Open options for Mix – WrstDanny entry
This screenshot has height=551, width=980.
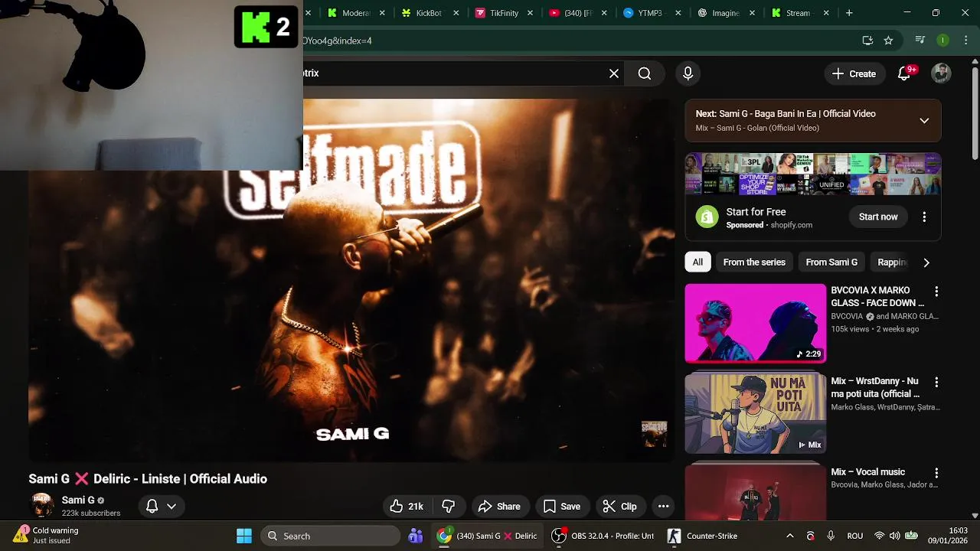coord(936,382)
